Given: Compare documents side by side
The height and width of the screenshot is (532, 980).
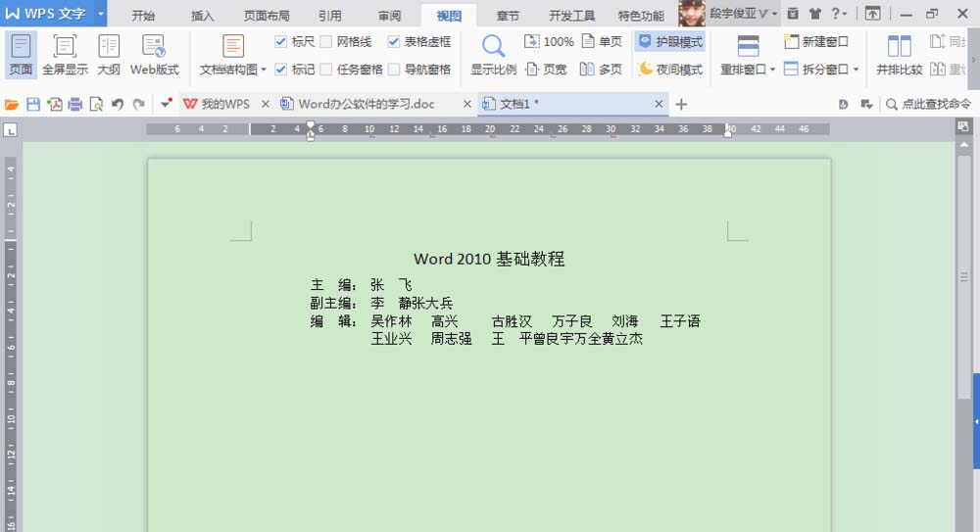Looking at the screenshot, I should pyautogui.click(x=899, y=55).
